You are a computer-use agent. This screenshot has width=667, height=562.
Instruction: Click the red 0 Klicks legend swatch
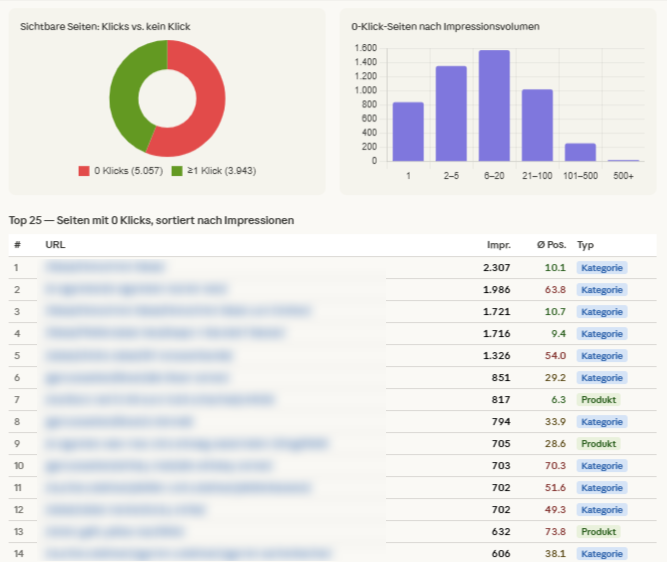(84, 171)
